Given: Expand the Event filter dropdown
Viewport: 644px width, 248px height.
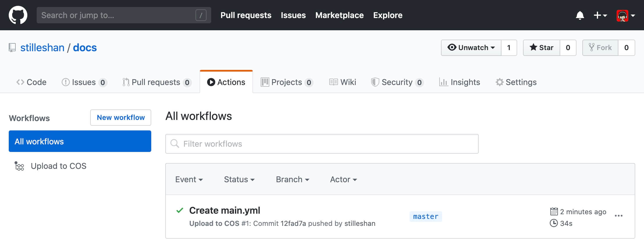Looking at the screenshot, I should point(189,179).
